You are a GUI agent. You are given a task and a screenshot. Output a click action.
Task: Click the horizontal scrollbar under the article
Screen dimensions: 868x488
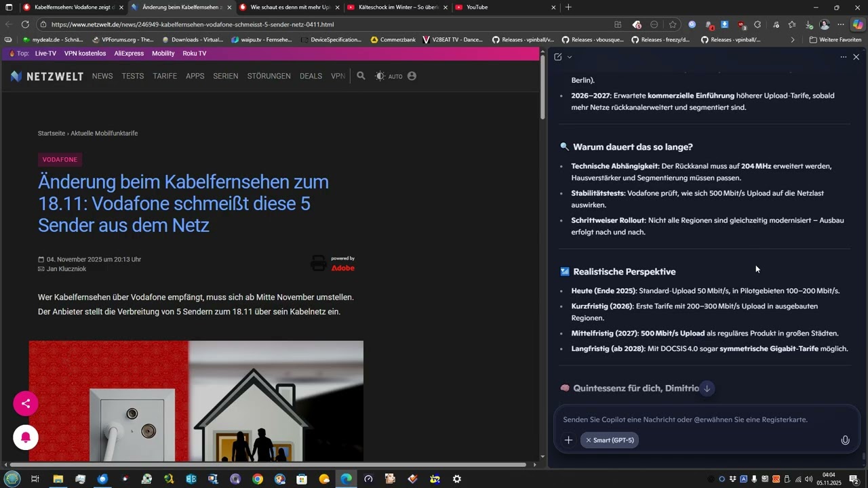pos(267,465)
